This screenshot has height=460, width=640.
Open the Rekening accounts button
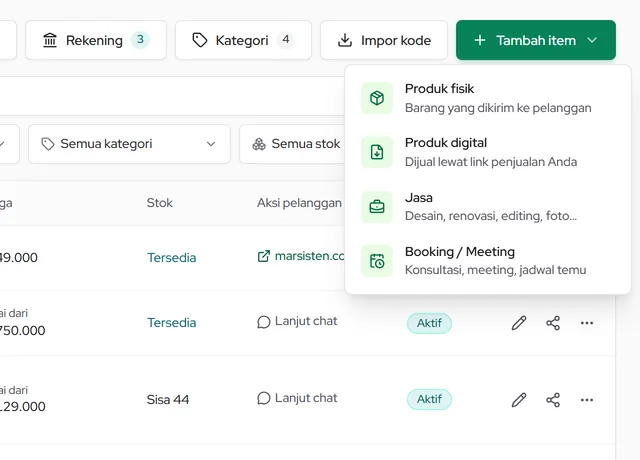pyautogui.click(x=96, y=40)
